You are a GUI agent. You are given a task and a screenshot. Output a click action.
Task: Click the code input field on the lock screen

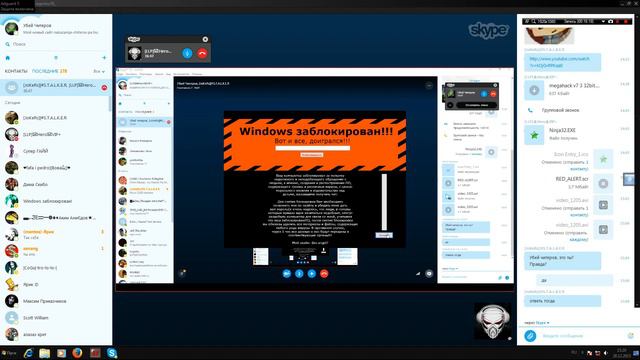[313, 148]
